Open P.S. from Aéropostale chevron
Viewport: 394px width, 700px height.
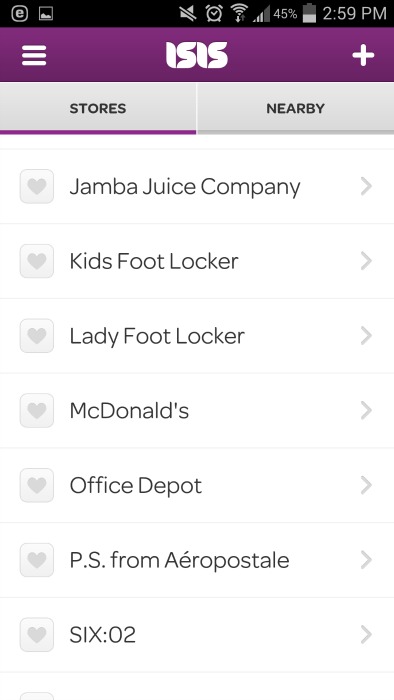coord(366,559)
